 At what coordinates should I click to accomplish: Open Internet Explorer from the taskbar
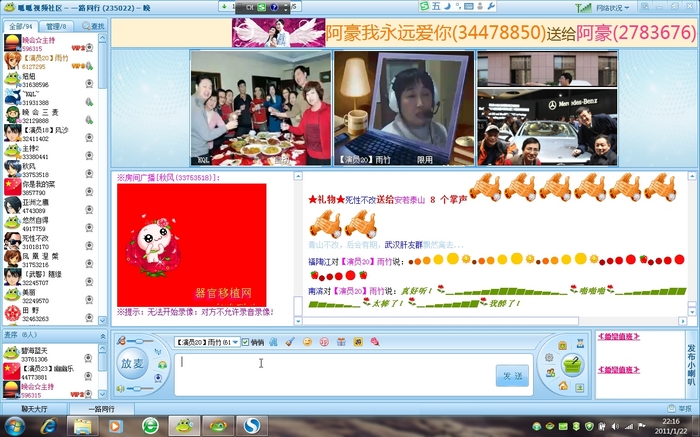(48, 425)
